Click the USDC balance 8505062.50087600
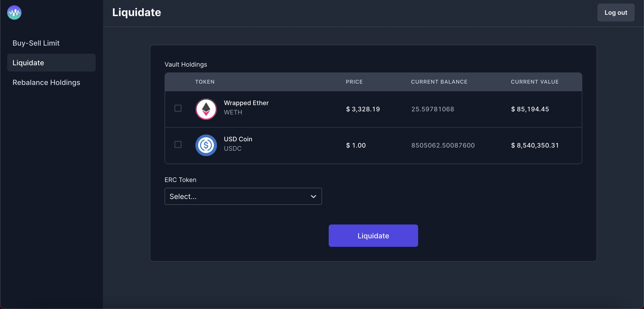 [x=443, y=145]
